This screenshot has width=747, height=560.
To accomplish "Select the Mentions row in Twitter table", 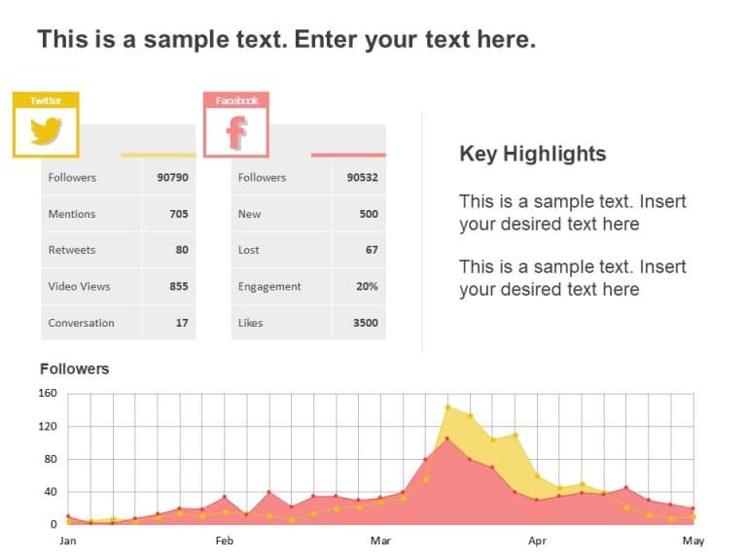I will point(119,214).
